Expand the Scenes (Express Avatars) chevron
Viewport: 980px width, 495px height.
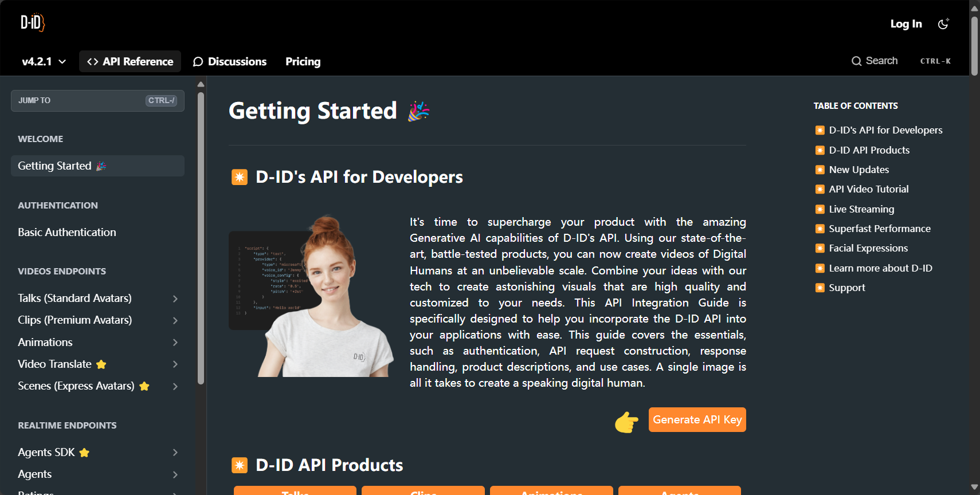(x=175, y=386)
